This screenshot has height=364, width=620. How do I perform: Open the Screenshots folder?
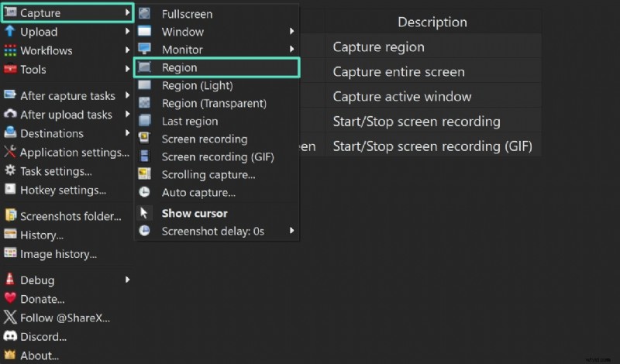(x=70, y=216)
